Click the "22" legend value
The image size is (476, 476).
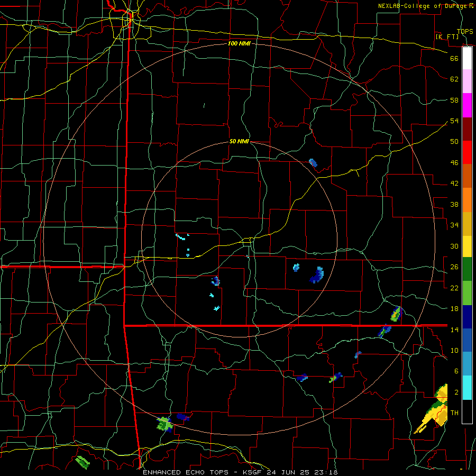[x=454, y=288]
